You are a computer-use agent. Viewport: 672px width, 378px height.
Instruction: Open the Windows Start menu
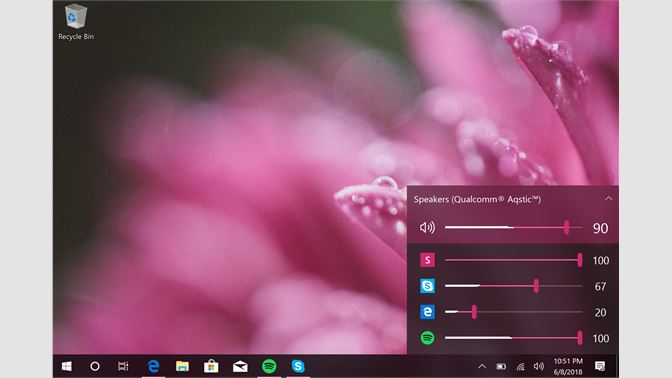coord(67,366)
